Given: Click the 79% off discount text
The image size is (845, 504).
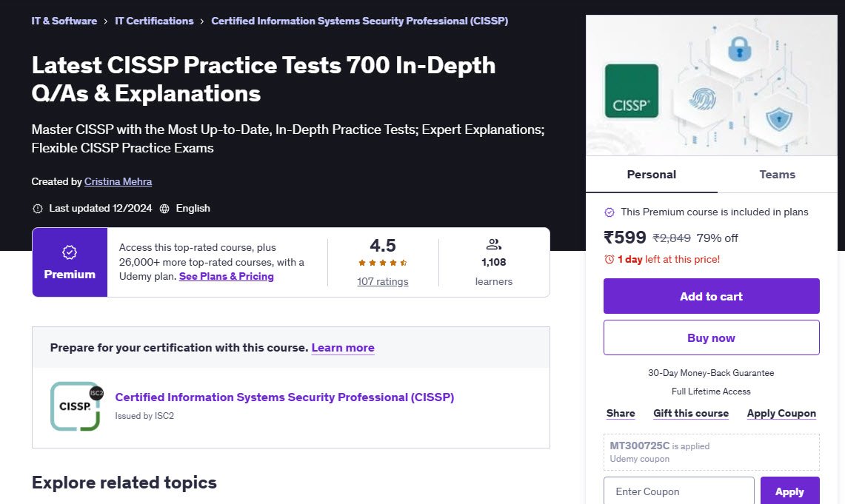Looking at the screenshot, I should pos(718,238).
